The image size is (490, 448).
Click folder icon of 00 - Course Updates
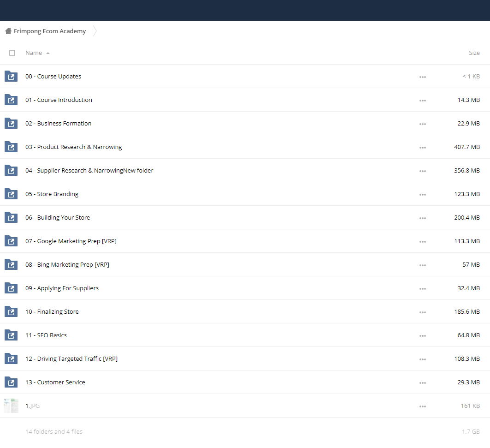(11, 76)
